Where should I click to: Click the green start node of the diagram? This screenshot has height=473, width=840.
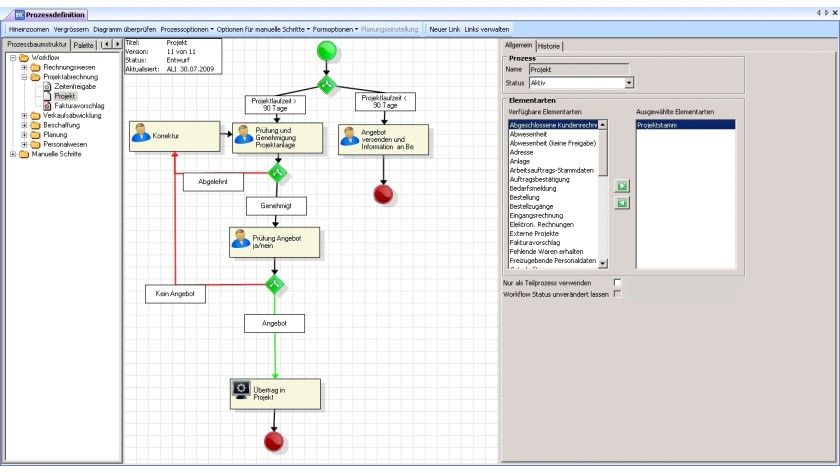tap(327, 51)
